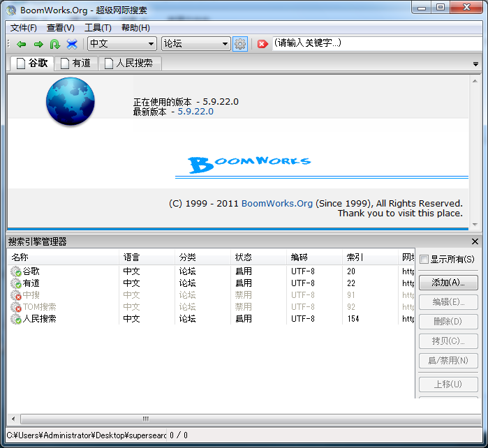Sort by the 编码 column header

(315, 257)
